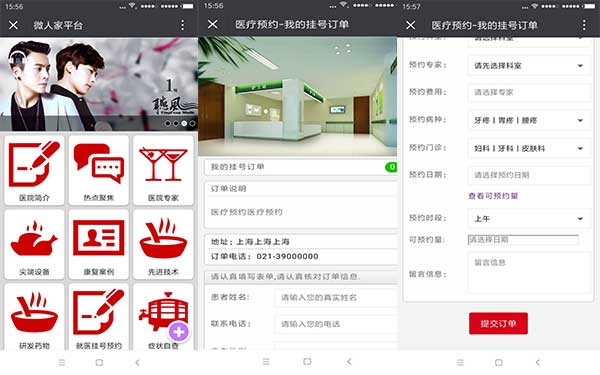Image resolution: width=600 pixels, height=375 pixels.
Task: Open the 我的挂号订单 row
Action: [x=301, y=167]
